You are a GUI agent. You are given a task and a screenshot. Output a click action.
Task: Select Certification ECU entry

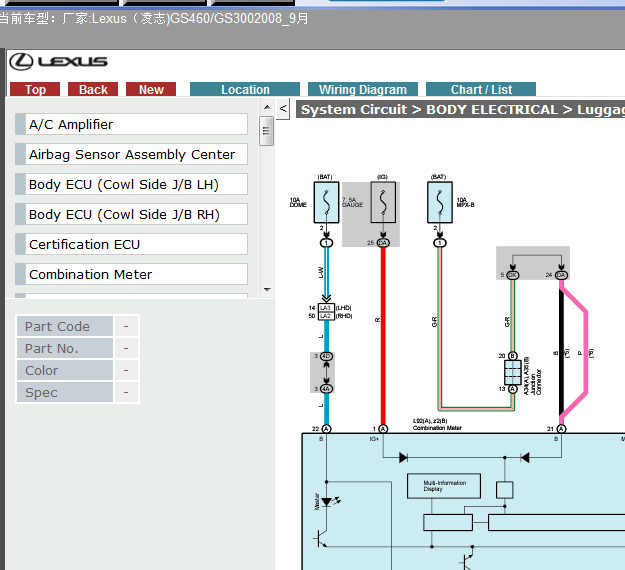tap(131, 244)
